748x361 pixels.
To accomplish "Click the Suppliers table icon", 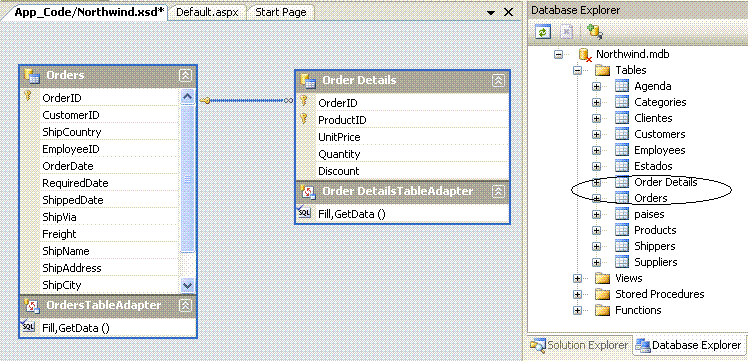I will pos(622,262).
